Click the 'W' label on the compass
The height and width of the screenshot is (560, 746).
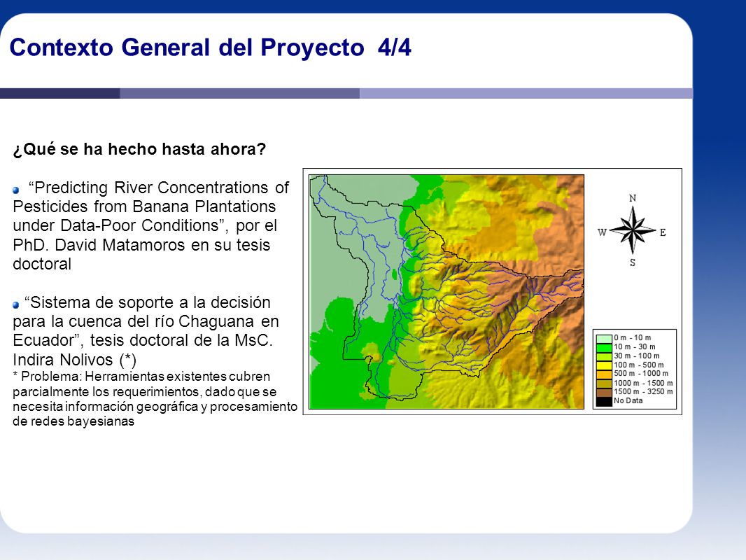pos(603,232)
